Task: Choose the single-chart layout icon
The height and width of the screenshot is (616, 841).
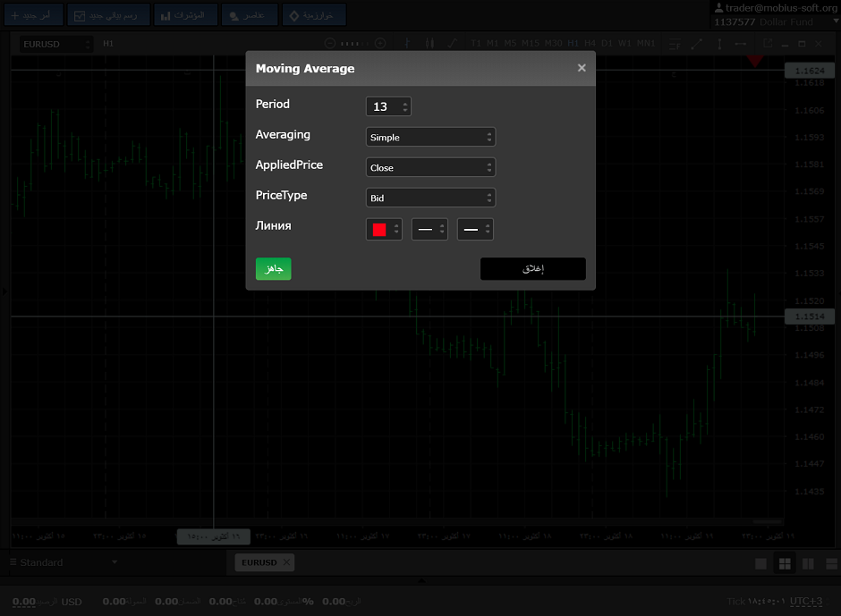Action: 760,563
